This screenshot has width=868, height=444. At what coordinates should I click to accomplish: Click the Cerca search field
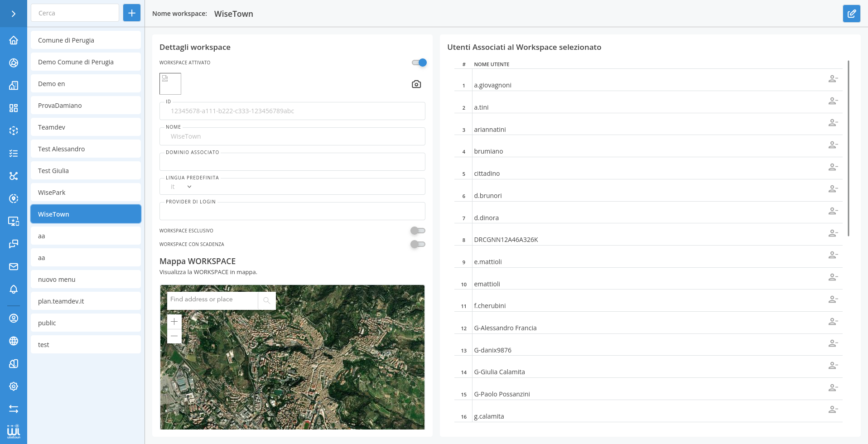coord(75,13)
